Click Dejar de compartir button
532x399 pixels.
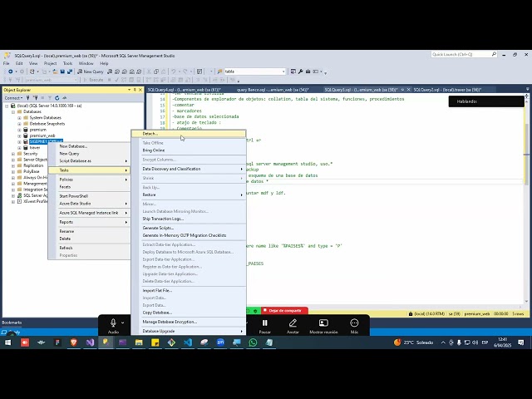[284, 310]
